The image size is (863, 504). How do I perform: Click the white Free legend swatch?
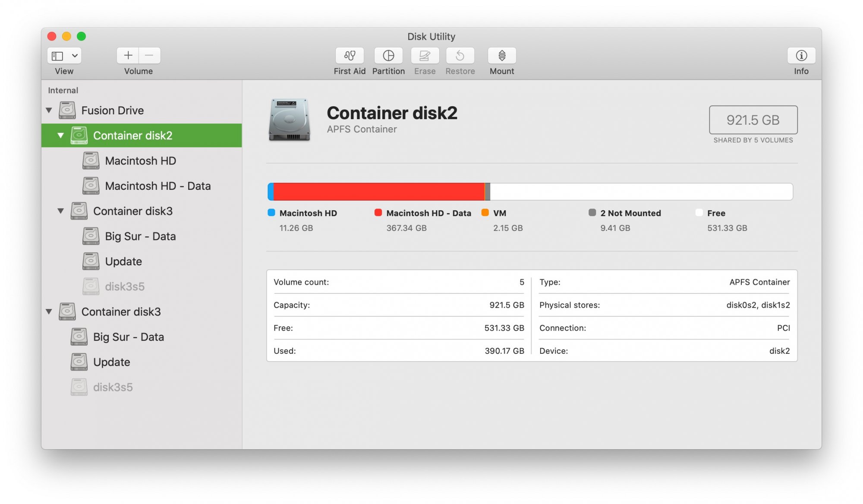[x=699, y=212]
